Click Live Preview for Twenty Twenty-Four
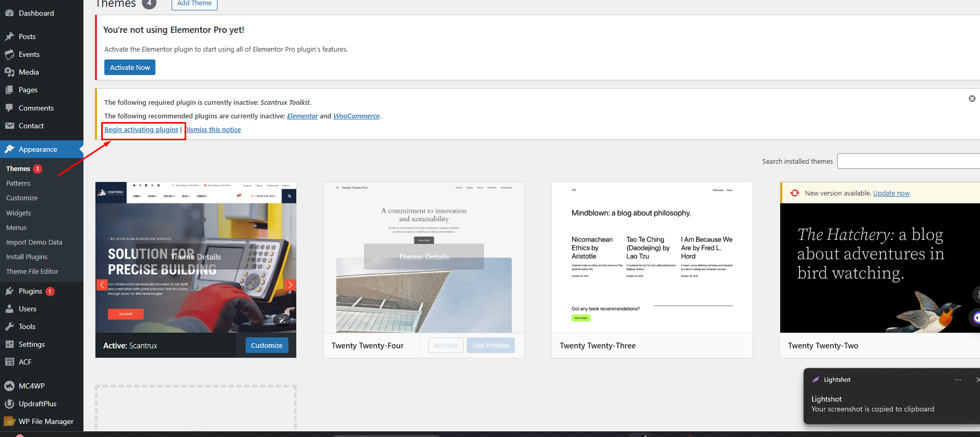 click(x=491, y=345)
